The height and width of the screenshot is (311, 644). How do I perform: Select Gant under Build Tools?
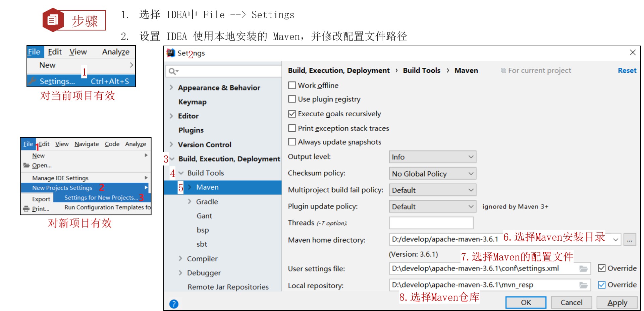204,216
